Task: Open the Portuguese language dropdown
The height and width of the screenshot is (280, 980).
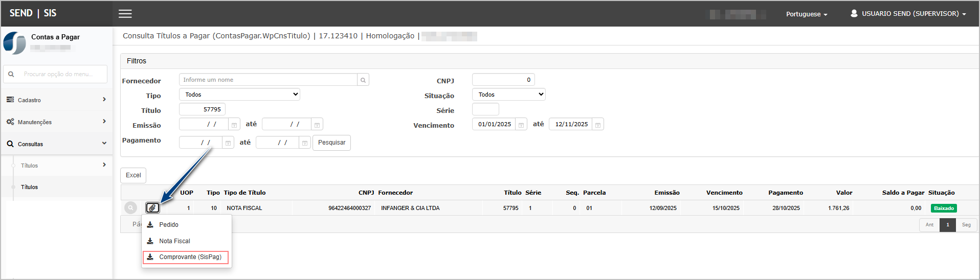Action: tap(806, 14)
